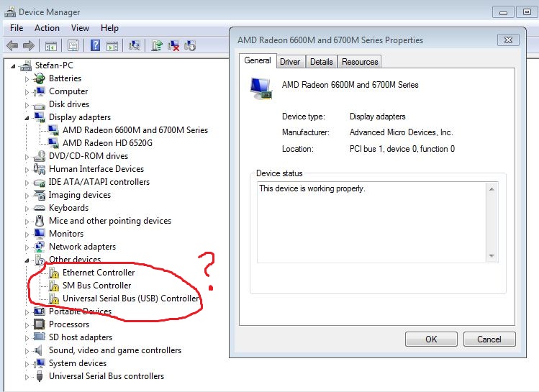Click the Forward arrow toolbar icon
Viewport: 539px width, 392px height.
coord(29,45)
